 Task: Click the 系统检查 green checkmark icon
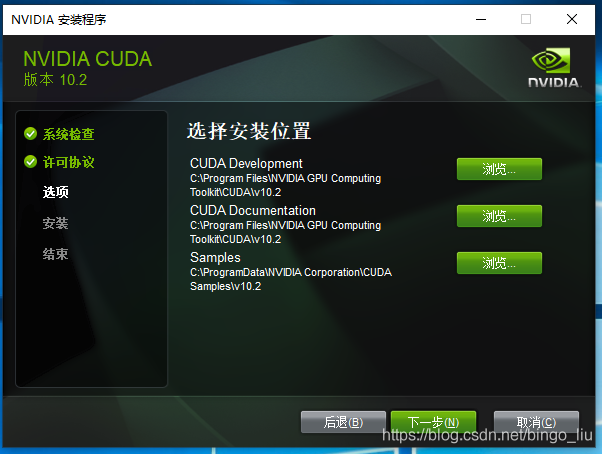point(30,134)
